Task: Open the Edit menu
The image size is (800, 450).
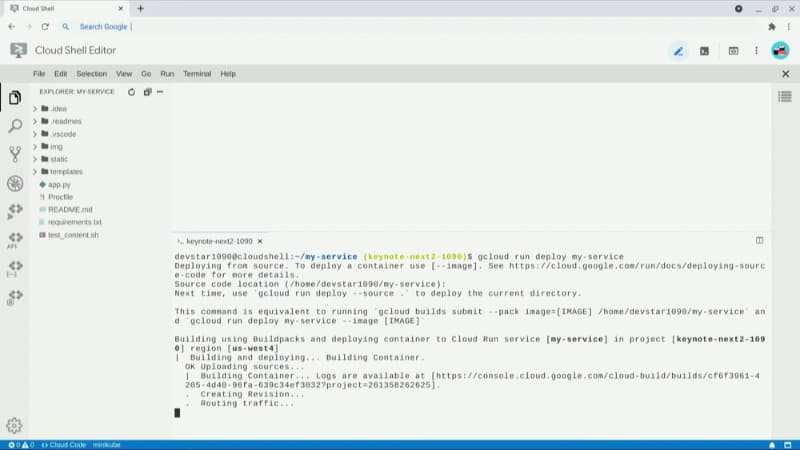Action: [61, 74]
